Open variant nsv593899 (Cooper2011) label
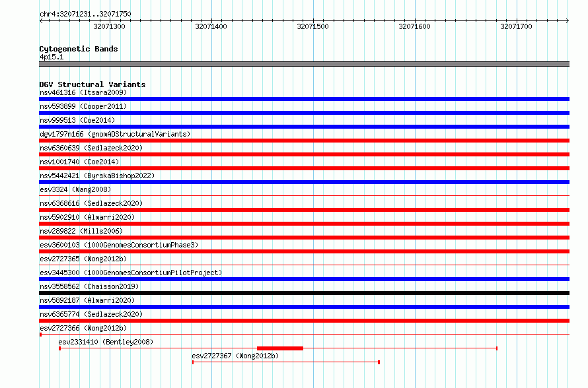588x388 pixels. point(83,106)
